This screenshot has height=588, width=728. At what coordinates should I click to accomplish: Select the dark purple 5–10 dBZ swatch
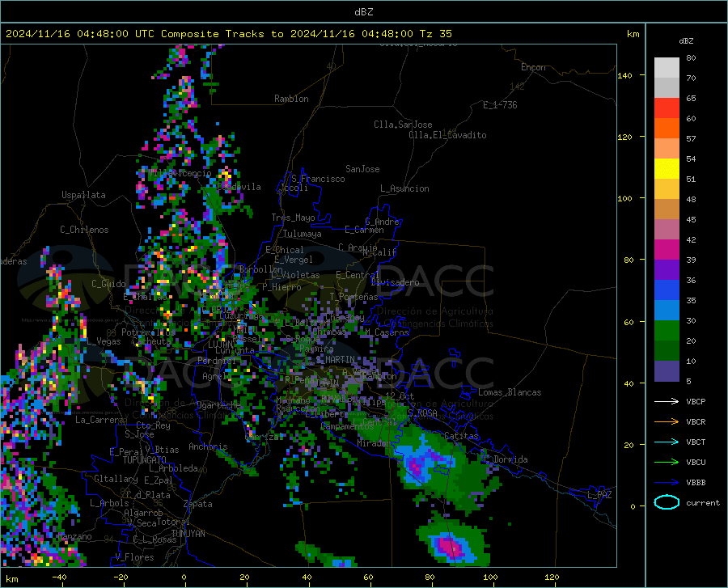(667, 370)
